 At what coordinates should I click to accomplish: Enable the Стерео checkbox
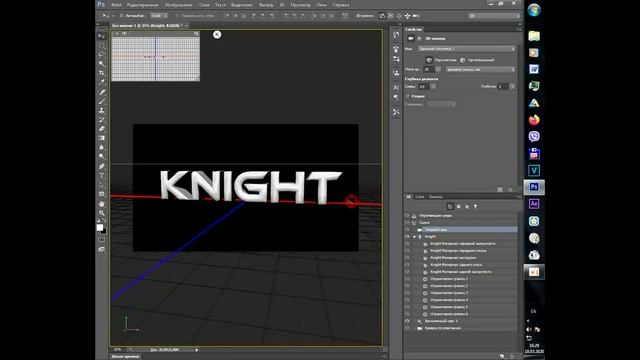tap(408, 96)
